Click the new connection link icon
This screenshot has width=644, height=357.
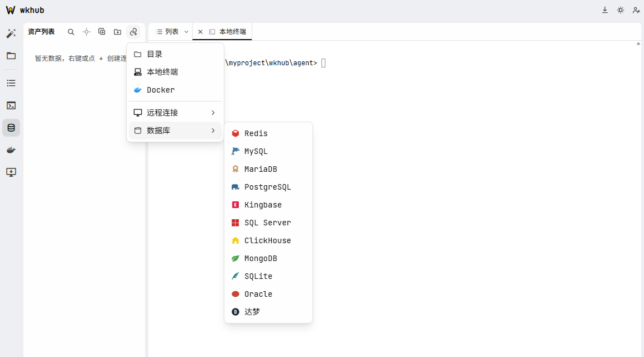click(133, 32)
